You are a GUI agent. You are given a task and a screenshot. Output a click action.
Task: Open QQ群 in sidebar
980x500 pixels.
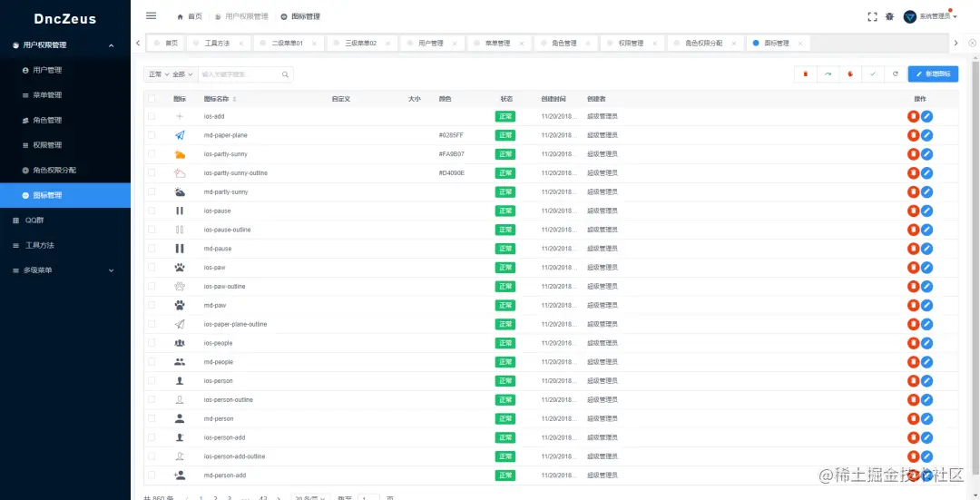[65, 220]
